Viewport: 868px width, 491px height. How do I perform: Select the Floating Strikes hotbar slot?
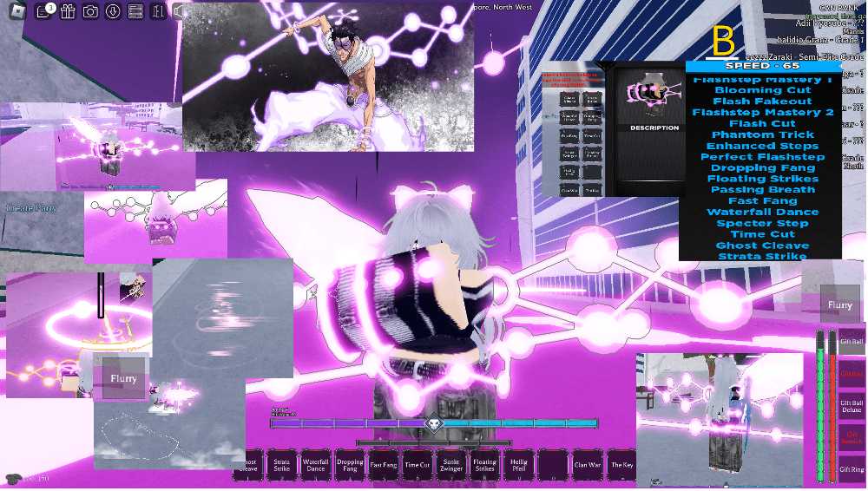pos(485,465)
